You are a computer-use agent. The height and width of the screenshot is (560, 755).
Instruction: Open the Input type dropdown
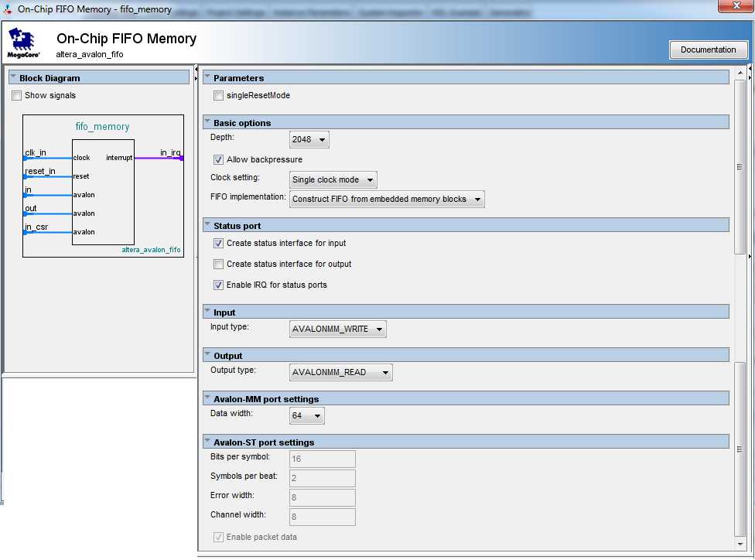click(x=337, y=329)
